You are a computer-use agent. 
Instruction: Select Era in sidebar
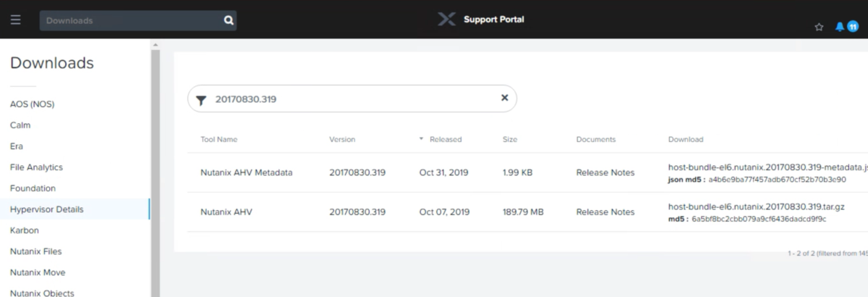[17, 146]
